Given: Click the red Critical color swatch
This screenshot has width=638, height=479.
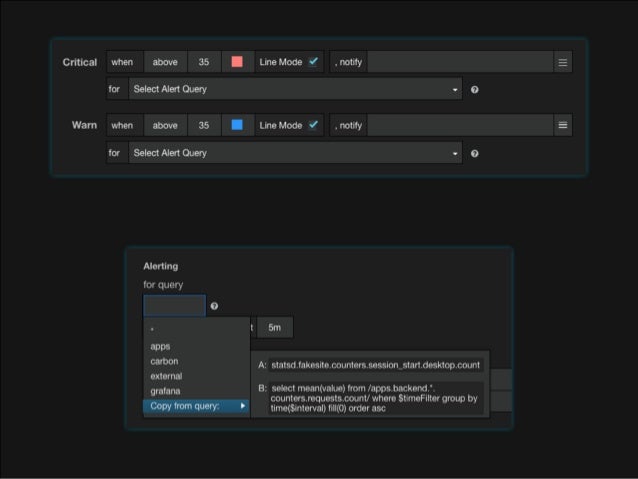Looking at the screenshot, I should [x=237, y=62].
